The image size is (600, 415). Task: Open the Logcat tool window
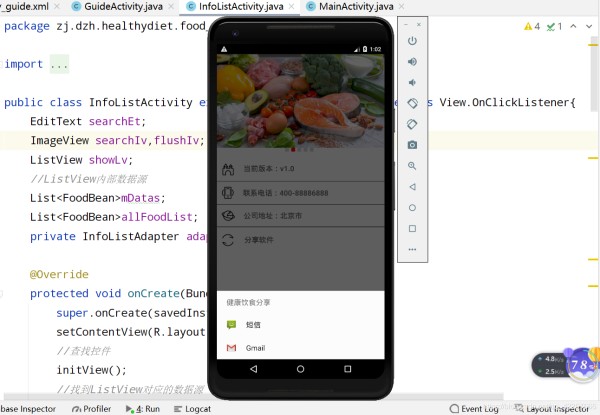coord(192,409)
